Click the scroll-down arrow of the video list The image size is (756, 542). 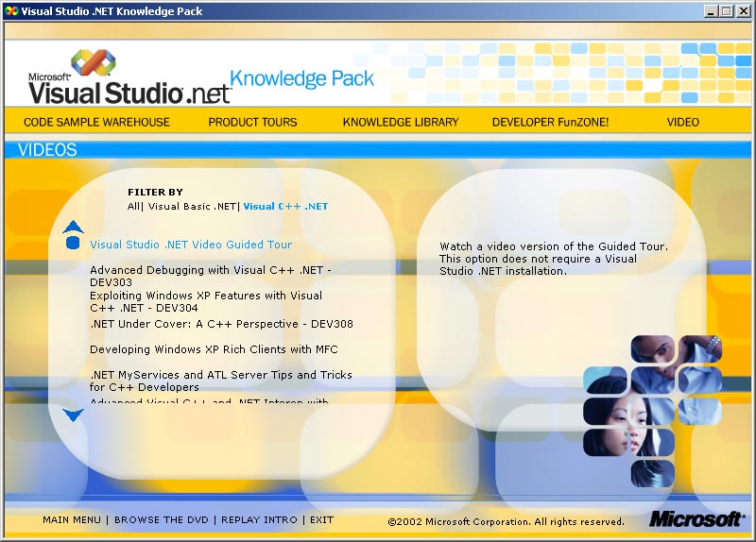(74, 415)
